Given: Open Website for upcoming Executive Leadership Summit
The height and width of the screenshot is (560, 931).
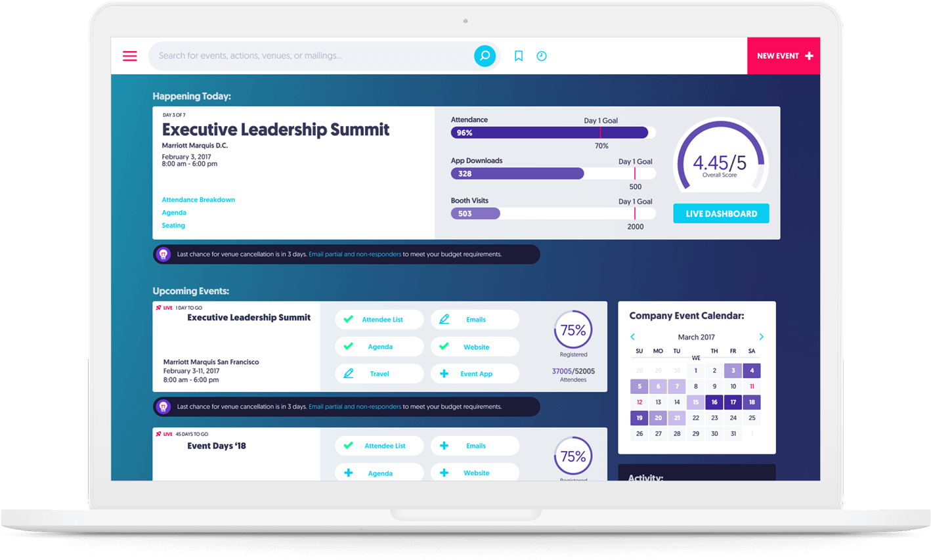Looking at the screenshot, I should (x=475, y=347).
